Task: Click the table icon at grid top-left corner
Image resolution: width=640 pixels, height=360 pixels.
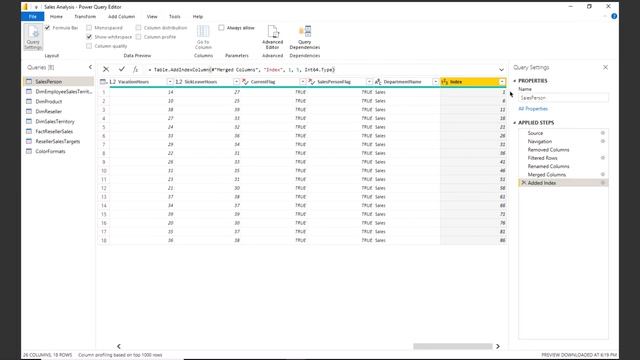Action: (x=104, y=82)
